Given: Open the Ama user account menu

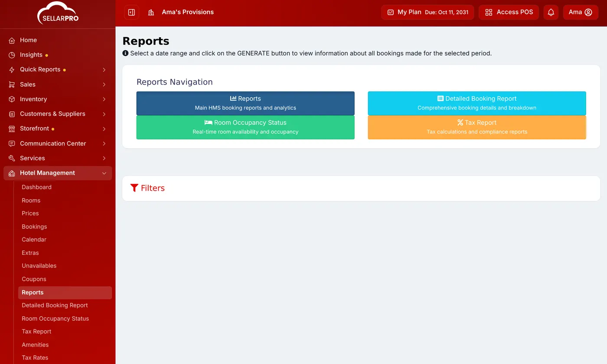Looking at the screenshot, I should pyautogui.click(x=580, y=12).
